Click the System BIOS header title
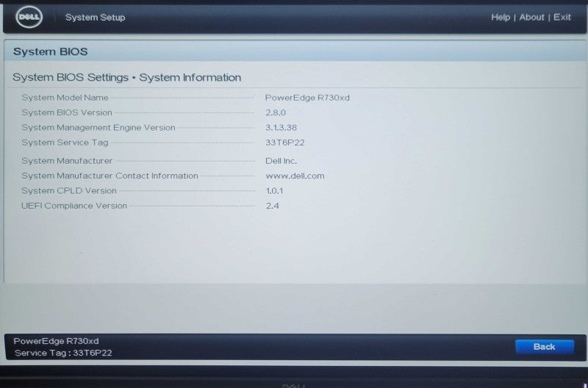 pos(50,51)
